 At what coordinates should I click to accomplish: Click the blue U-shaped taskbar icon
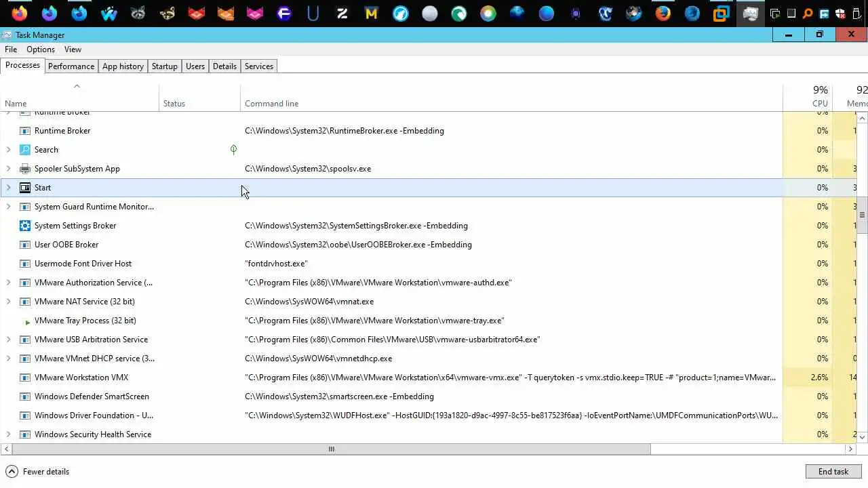[x=313, y=13]
